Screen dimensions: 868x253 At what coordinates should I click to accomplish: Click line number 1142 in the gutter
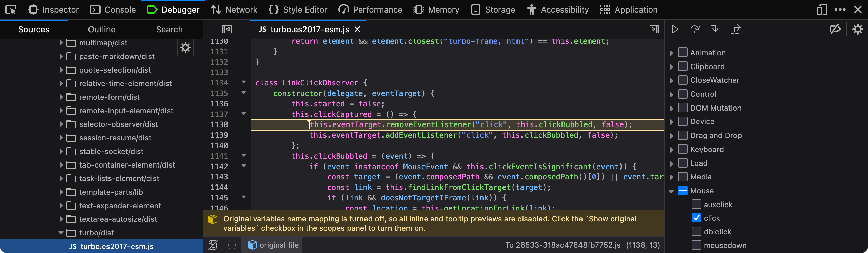(x=219, y=167)
